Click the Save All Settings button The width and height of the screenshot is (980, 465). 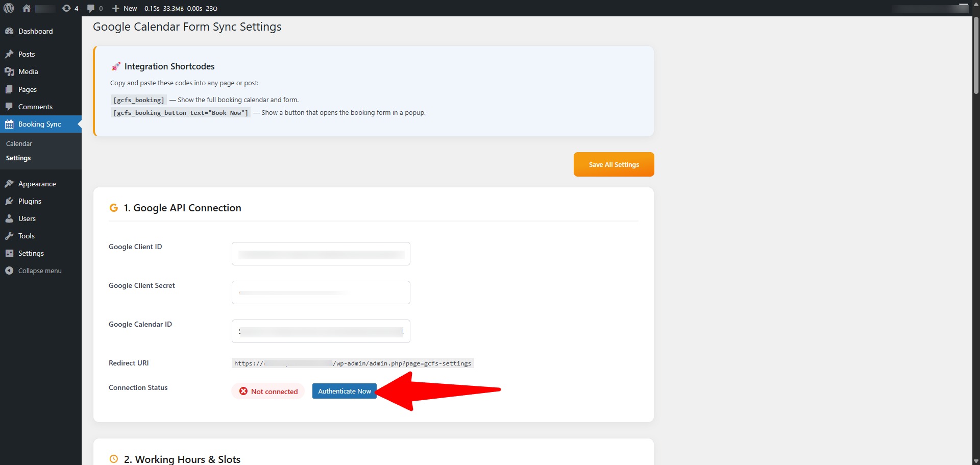point(614,164)
